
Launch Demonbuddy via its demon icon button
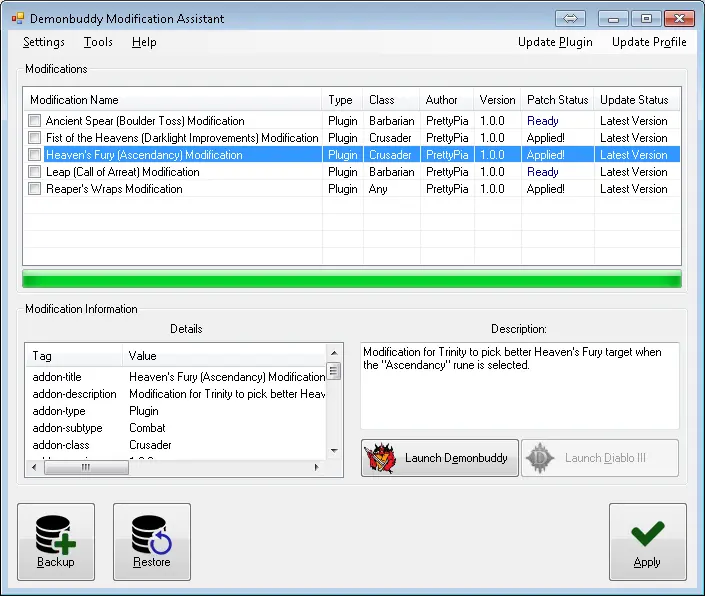pos(440,458)
